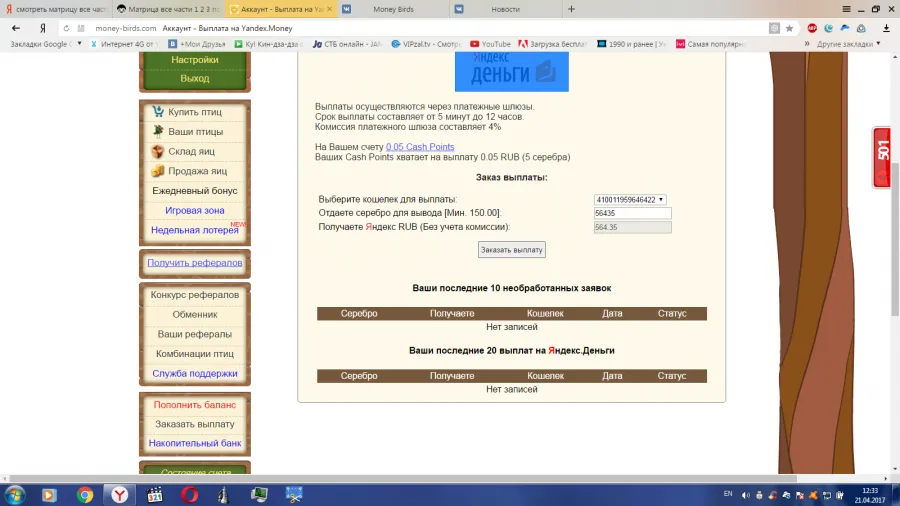The image size is (900, 506).
Task: Click the Заказать выплату button
Action: click(x=511, y=250)
